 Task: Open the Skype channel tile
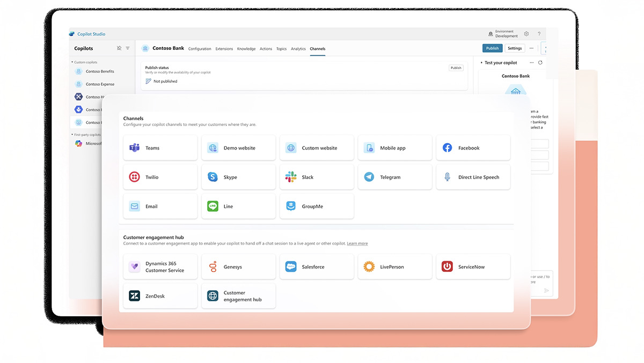pos(239,177)
